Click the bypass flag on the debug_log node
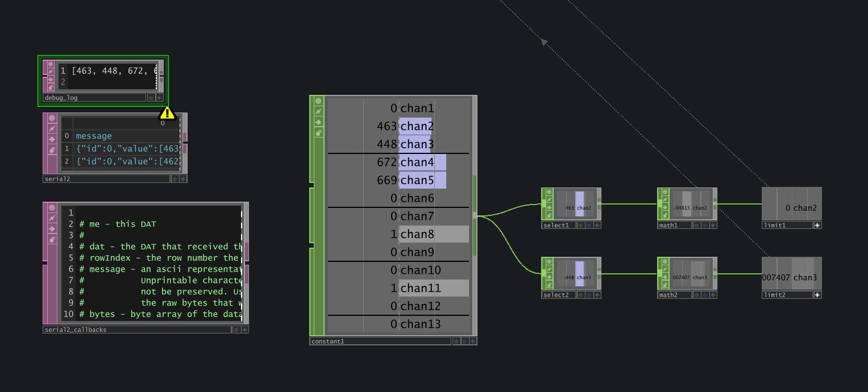The width and height of the screenshot is (868, 392). pyautogui.click(x=51, y=72)
